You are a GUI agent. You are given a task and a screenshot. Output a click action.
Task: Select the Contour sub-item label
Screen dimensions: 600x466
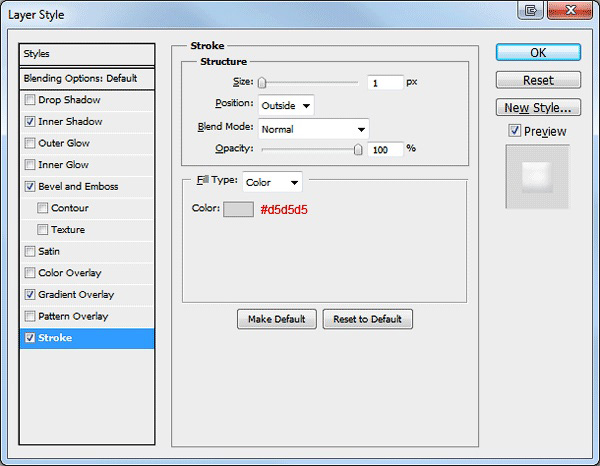click(x=70, y=208)
